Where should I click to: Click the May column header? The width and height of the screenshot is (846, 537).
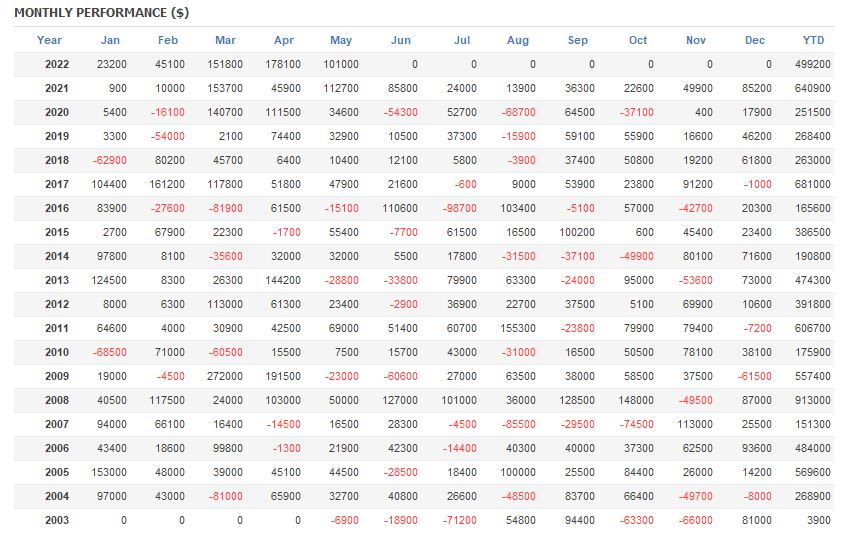pos(341,40)
